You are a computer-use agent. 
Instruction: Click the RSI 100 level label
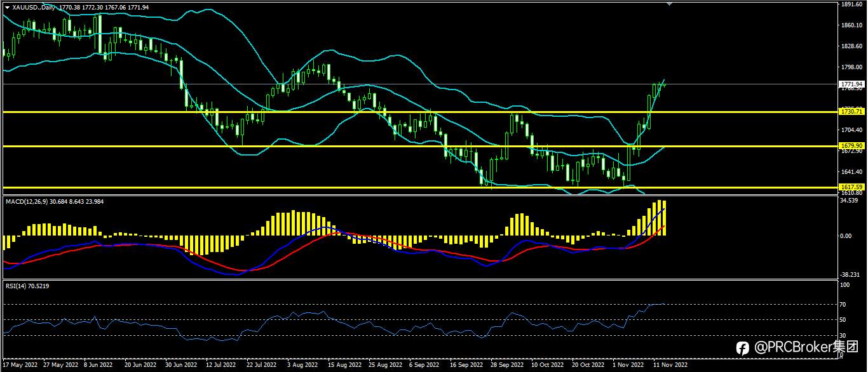click(x=844, y=285)
